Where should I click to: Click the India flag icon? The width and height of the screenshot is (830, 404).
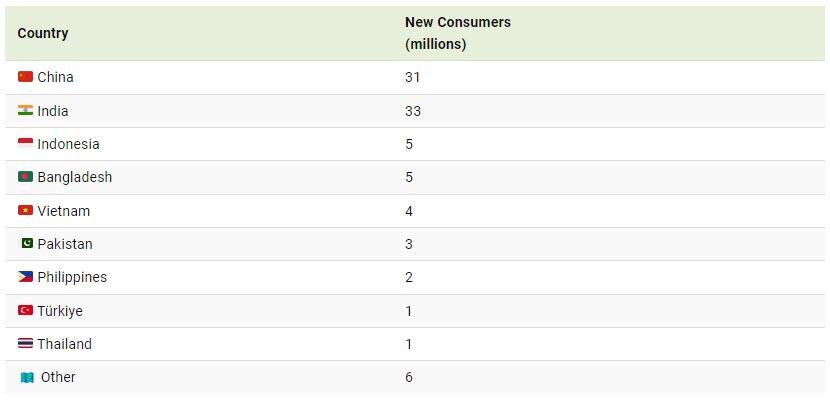[x=25, y=110]
